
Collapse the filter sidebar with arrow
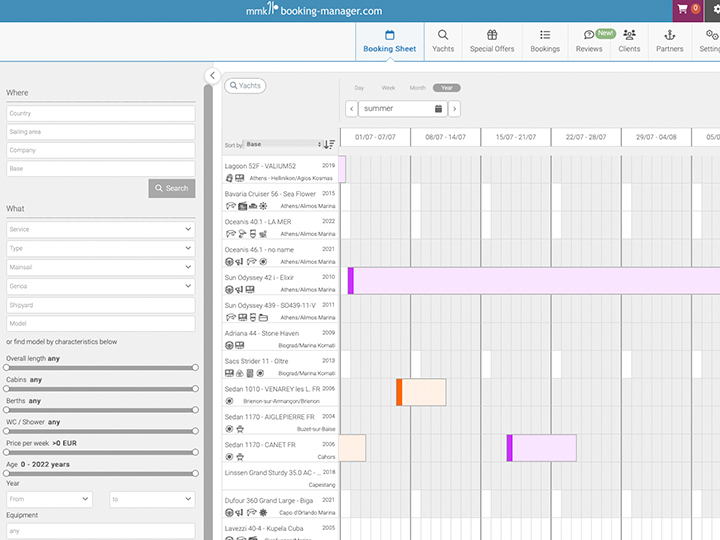coord(212,75)
